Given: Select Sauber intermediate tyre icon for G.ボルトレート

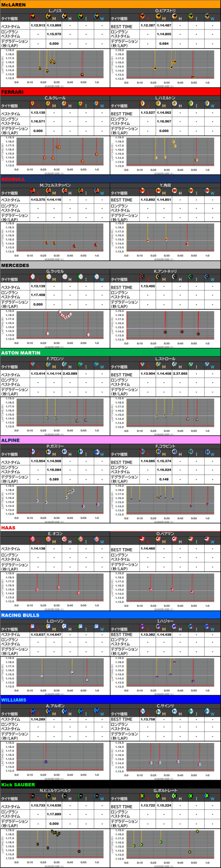Looking at the screenshot, I should point(191,796).
